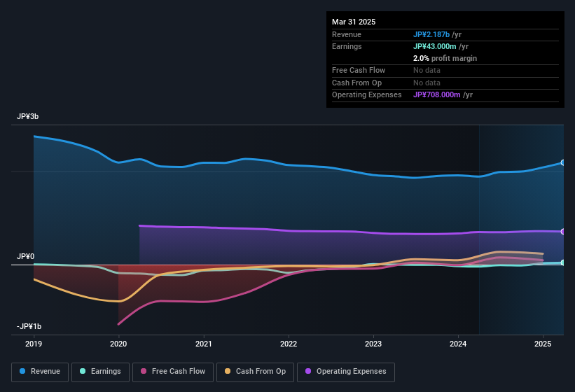
Task: Click the Mar 31 2025 tooltip date
Action: 354,22
